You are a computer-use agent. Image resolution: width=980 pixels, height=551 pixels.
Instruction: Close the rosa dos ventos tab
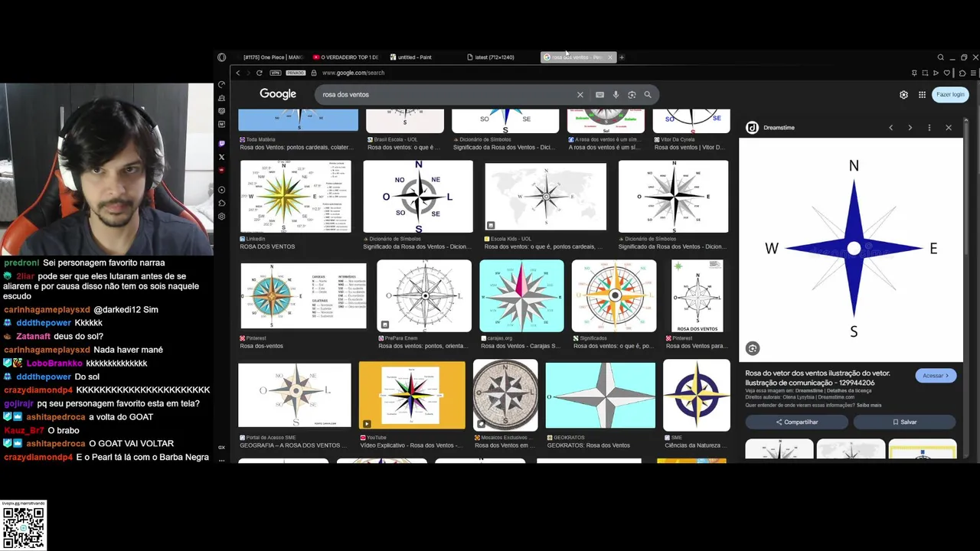tap(609, 57)
